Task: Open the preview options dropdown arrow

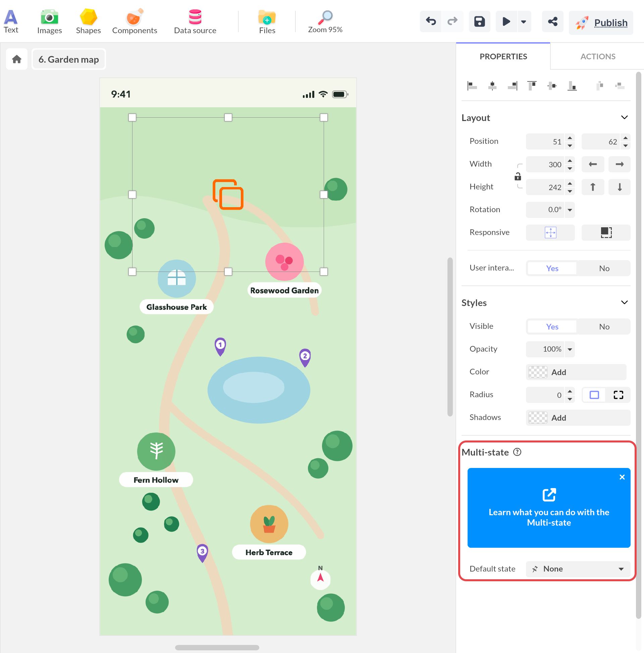Action: pyautogui.click(x=524, y=22)
